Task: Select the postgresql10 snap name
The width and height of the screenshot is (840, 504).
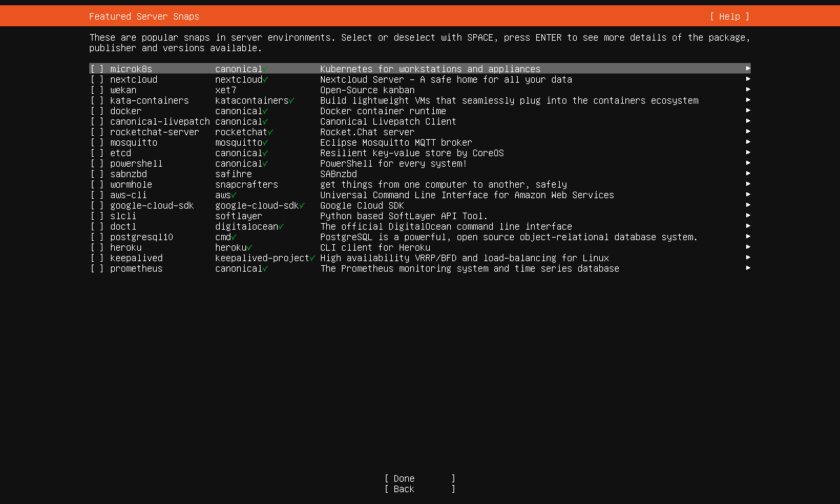Action: (x=142, y=237)
